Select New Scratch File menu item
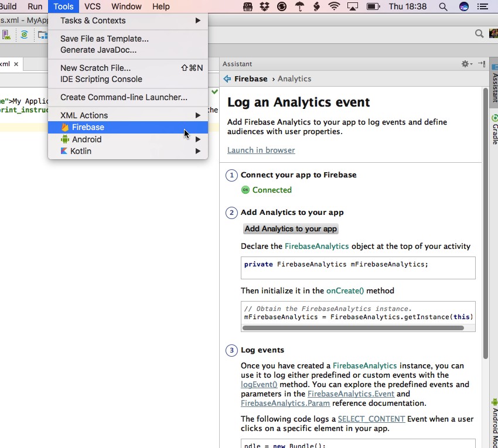The width and height of the screenshot is (498, 448). pos(128,68)
